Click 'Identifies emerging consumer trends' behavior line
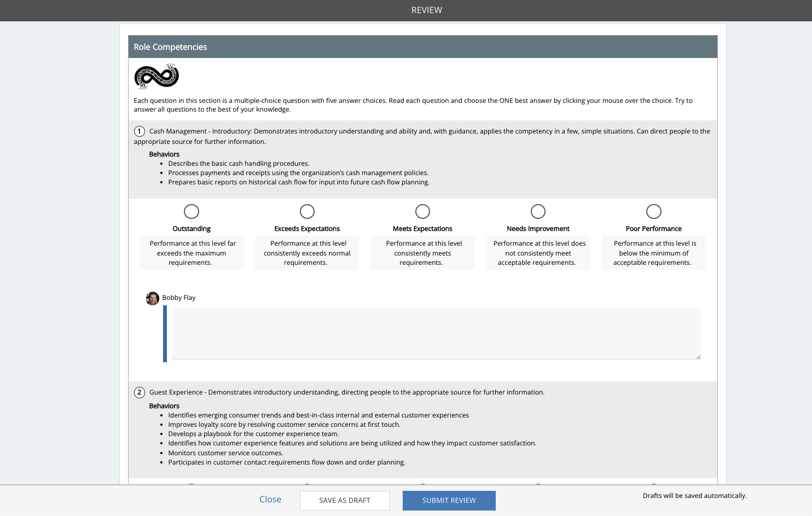The width and height of the screenshot is (812, 516). point(318,415)
